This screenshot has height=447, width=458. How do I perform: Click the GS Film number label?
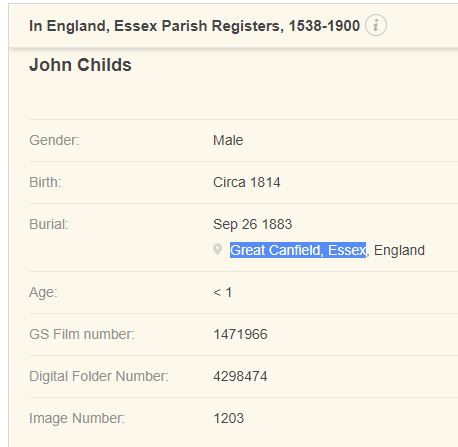pyautogui.click(x=82, y=334)
